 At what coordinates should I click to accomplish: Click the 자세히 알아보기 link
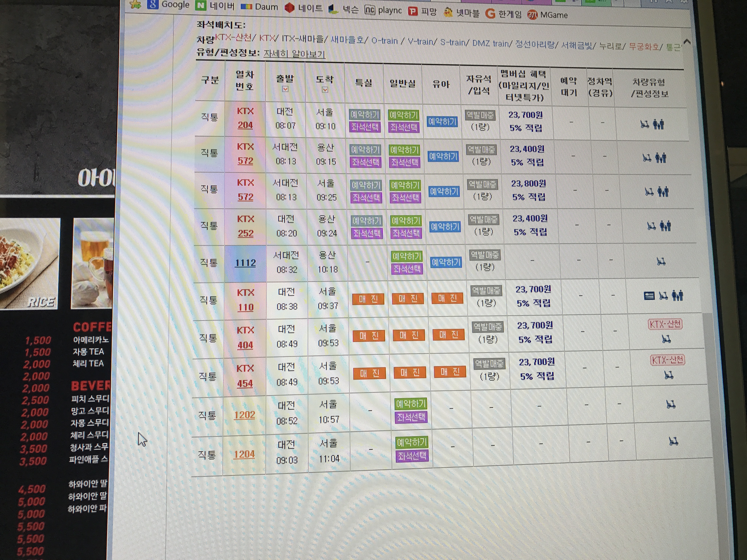(x=294, y=54)
